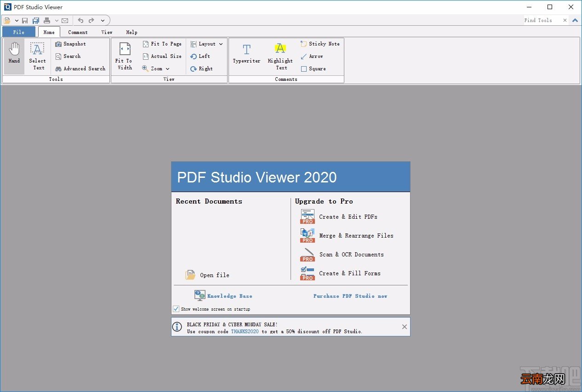
Task: Choose Fit To Page view
Action: [x=162, y=44]
